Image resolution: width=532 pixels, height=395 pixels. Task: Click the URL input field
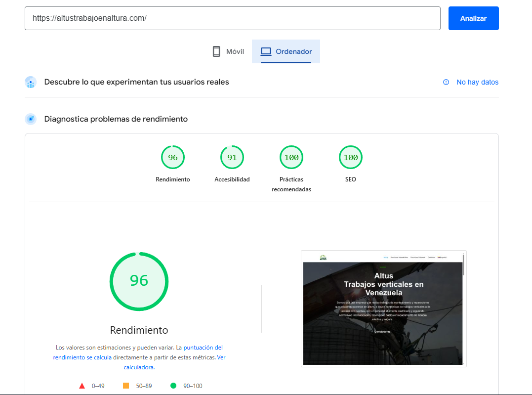[x=232, y=18]
